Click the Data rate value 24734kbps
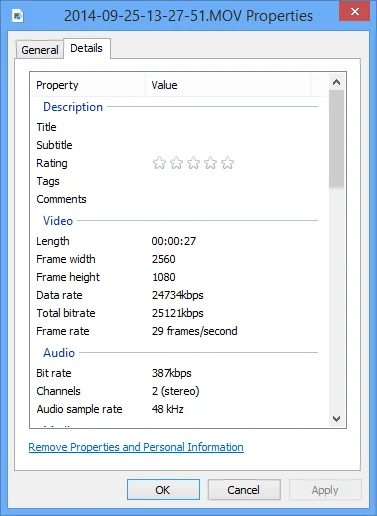Image resolution: width=377 pixels, height=516 pixels. (x=178, y=295)
